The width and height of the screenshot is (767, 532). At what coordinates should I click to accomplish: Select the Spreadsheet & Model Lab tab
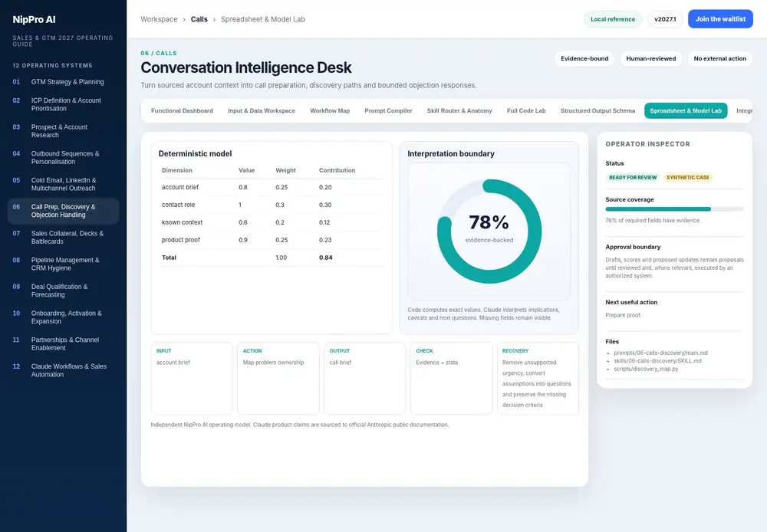tap(686, 110)
